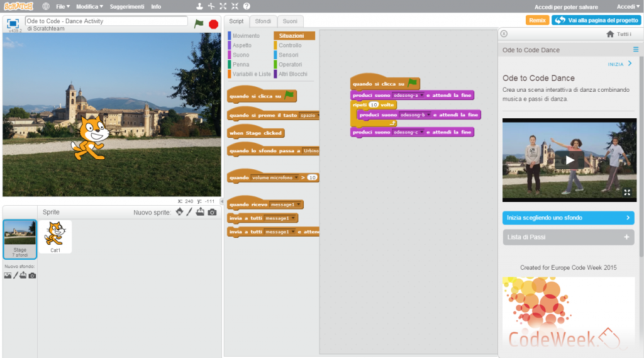This screenshot has width=644, height=358.
Task: Go to the project page button
Action: (x=596, y=20)
